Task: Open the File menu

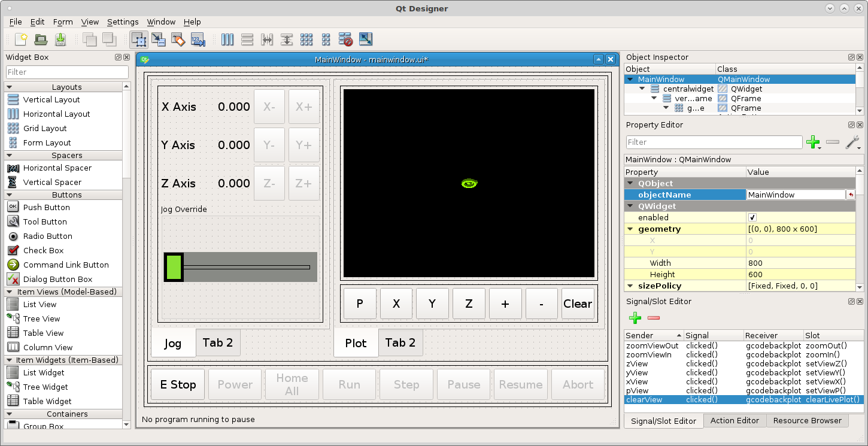Action: coord(16,22)
